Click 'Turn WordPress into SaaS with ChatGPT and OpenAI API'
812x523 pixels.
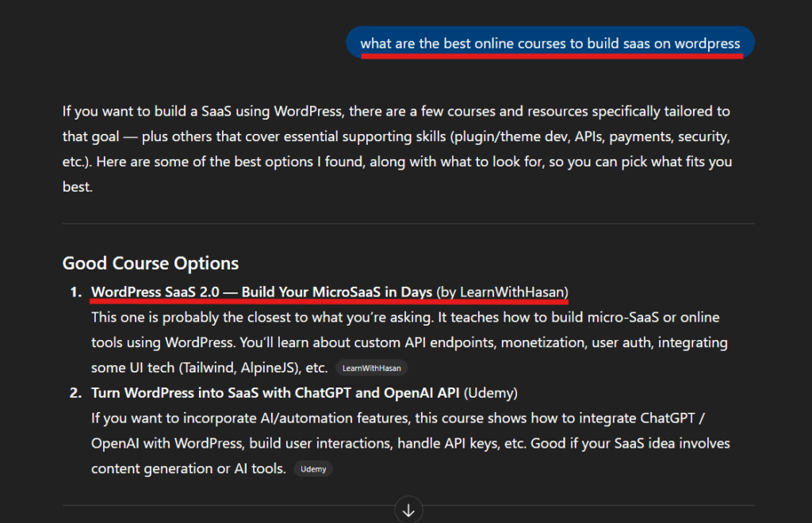[x=275, y=392]
